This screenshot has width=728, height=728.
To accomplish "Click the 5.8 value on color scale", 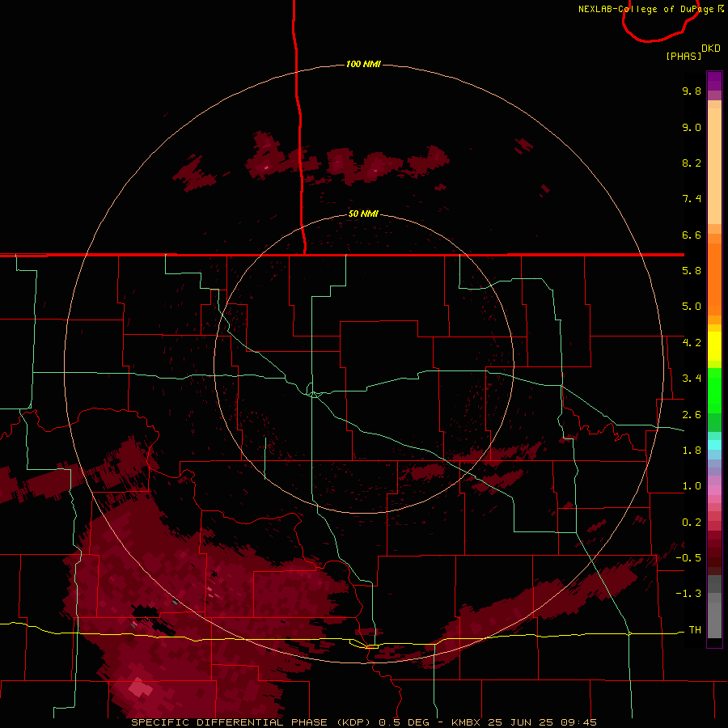I will tap(692, 271).
